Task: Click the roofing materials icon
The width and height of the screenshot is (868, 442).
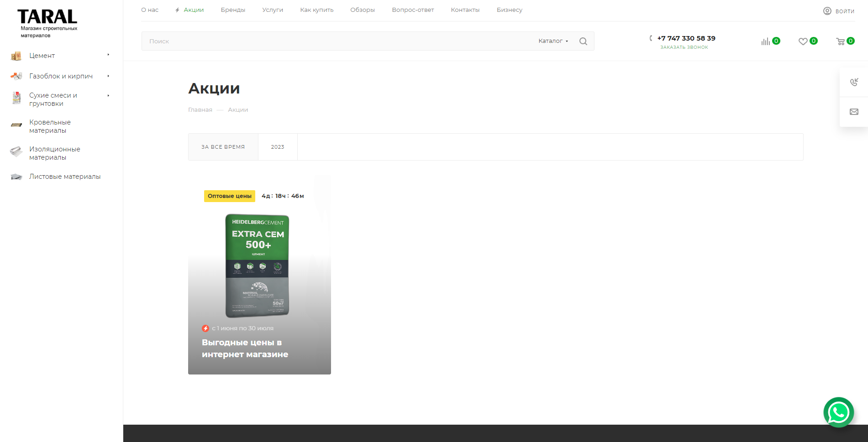Action: tap(16, 125)
